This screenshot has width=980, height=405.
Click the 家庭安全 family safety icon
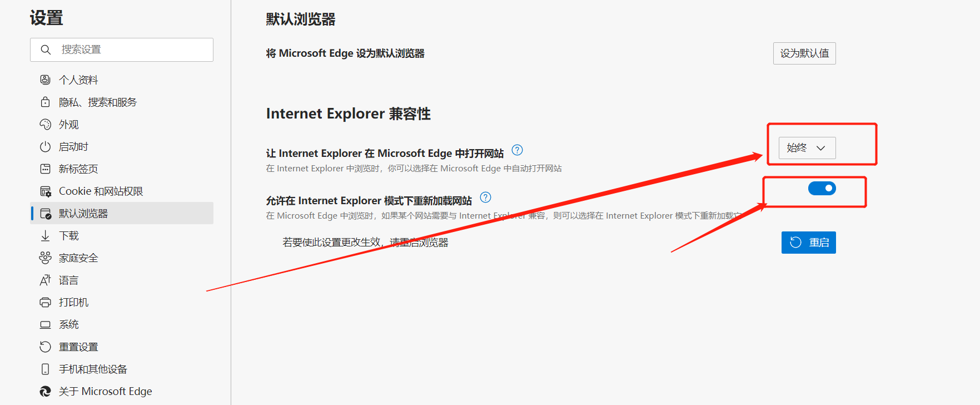point(45,258)
